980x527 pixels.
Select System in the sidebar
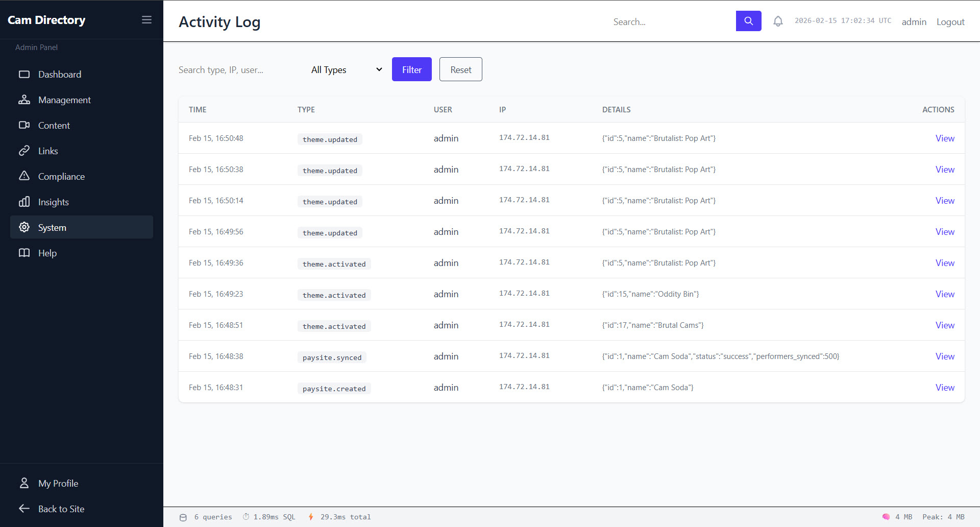52,227
